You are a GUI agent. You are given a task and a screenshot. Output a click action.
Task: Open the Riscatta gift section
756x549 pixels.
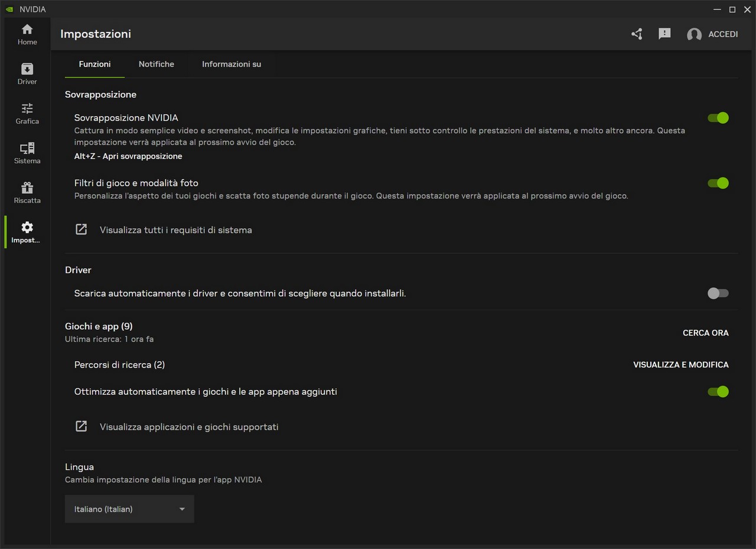(x=27, y=193)
